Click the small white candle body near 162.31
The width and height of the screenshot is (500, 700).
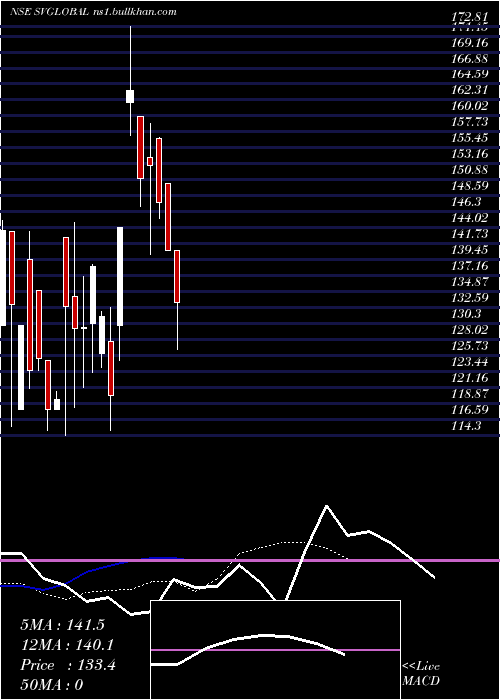[130, 96]
